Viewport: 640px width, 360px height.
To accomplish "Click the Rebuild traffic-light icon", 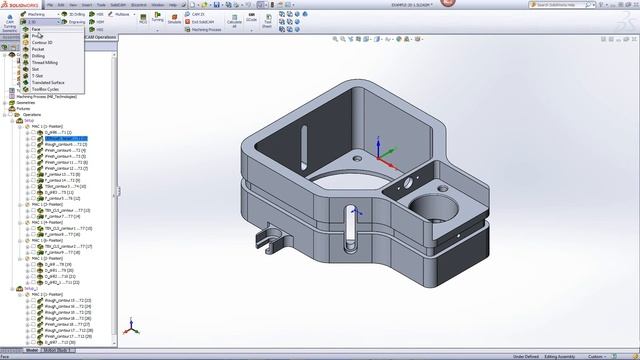I will (x=272, y=5).
